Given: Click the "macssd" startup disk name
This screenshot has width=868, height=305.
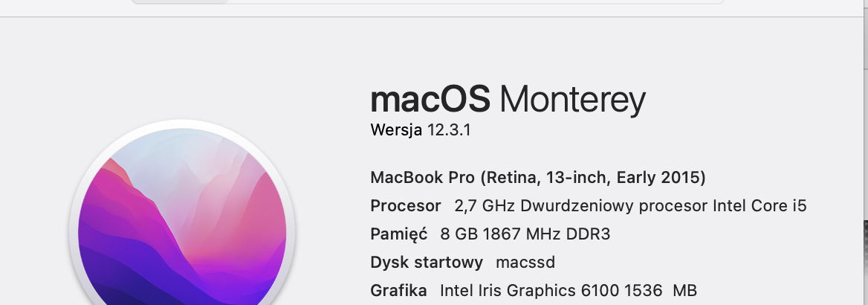Looking at the screenshot, I should 525,263.
